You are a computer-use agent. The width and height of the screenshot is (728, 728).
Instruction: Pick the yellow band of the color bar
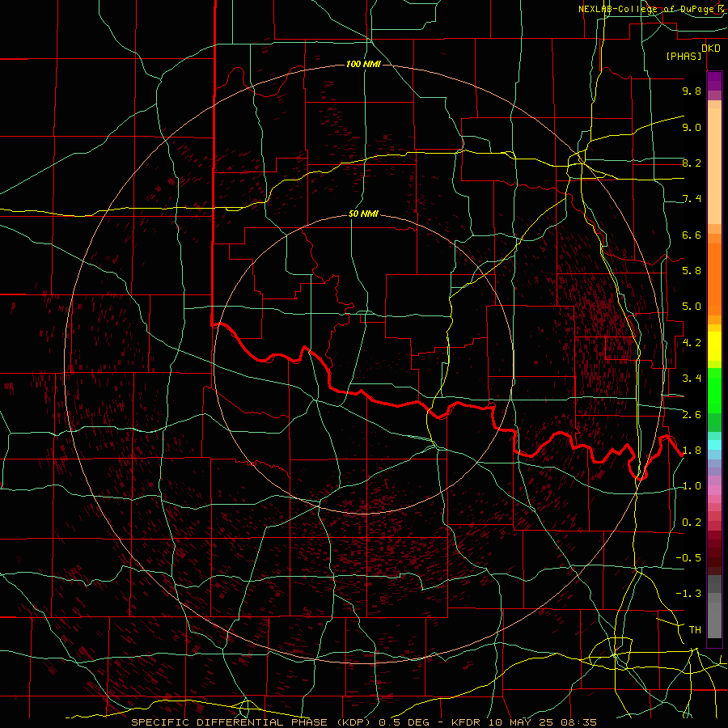tap(714, 346)
